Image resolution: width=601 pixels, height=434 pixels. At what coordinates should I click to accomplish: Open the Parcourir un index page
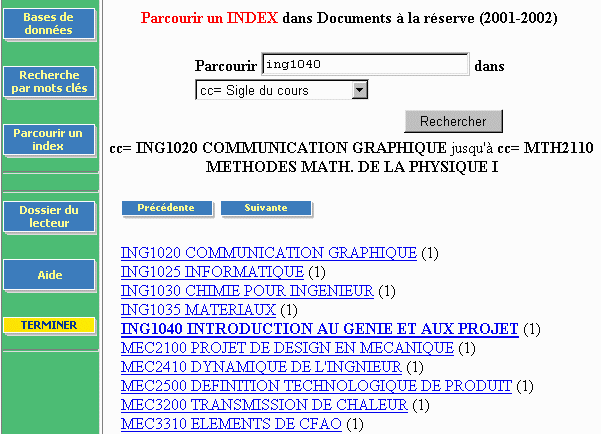point(49,140)
